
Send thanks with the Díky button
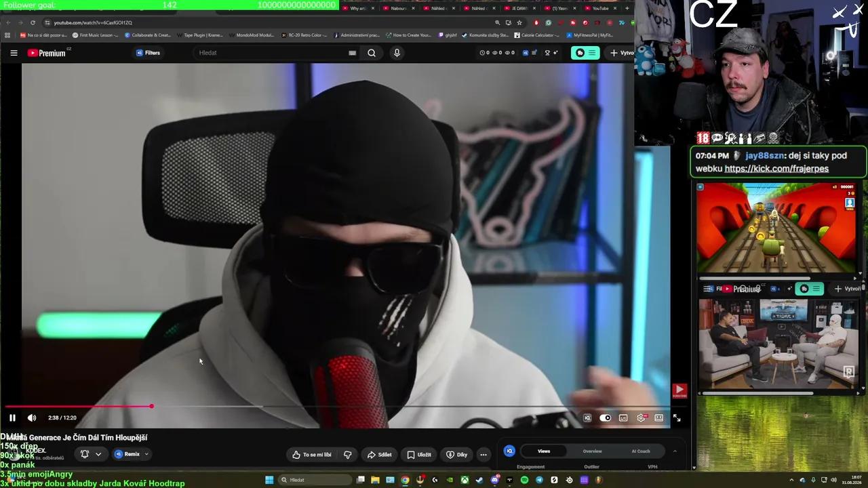[456, 455]
